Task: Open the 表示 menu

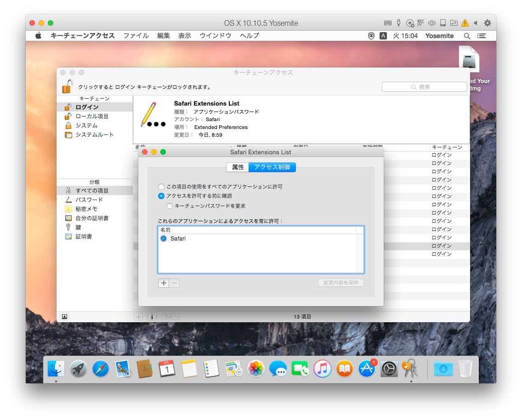Action: click(x=184, y=36)
